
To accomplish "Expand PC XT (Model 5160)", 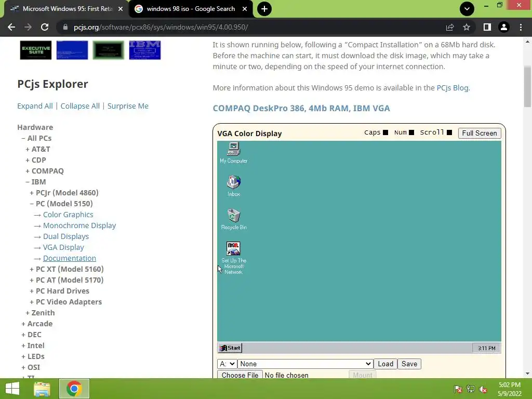I will click(66, 269).
